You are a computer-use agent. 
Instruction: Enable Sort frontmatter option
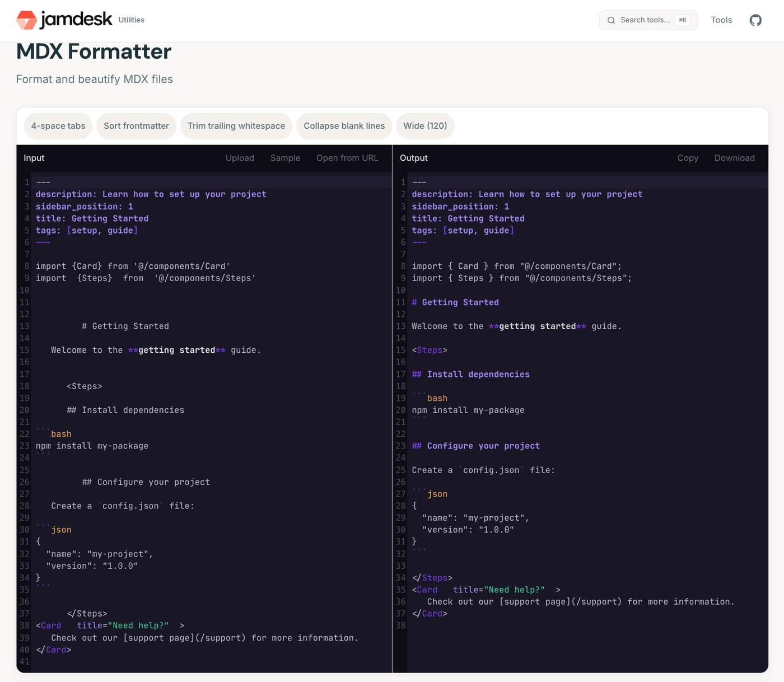(136, 126)
